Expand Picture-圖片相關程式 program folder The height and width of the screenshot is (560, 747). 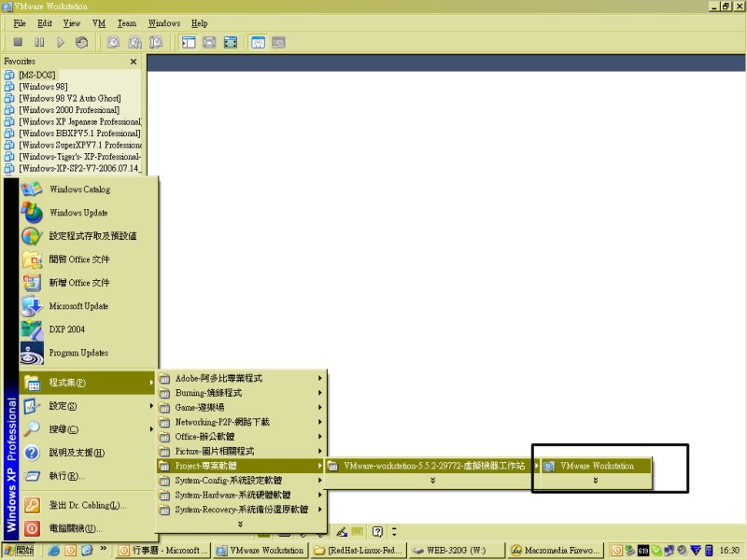click(x=241, y=451)
